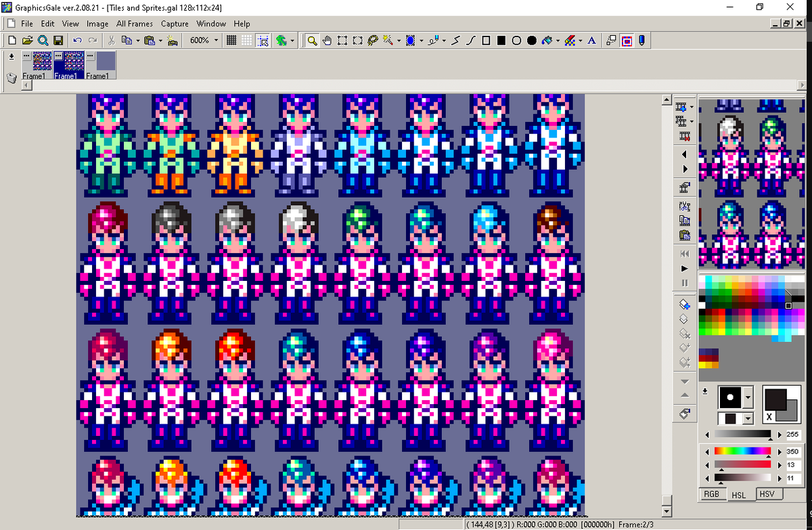Screen dimensions: 812x530
Task: Select the Curve tool
Action: [x=471, y=41]
